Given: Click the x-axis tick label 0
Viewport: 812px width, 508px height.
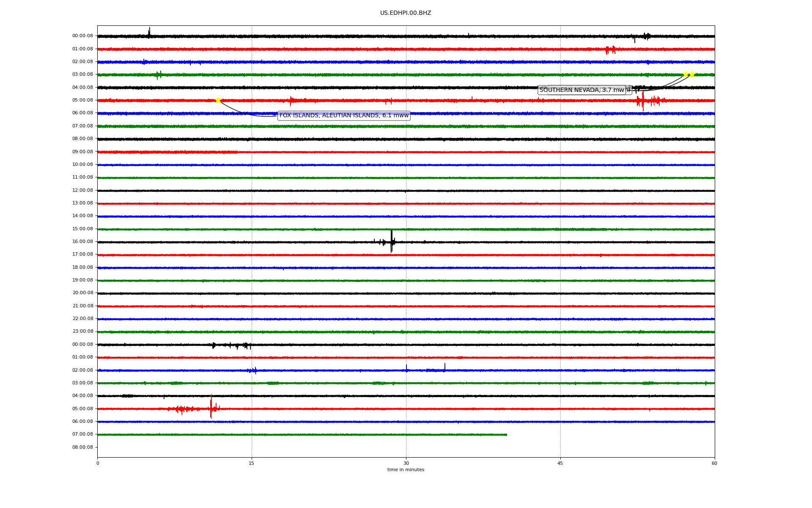Looking at the screenshot, I should click(98, 463).
